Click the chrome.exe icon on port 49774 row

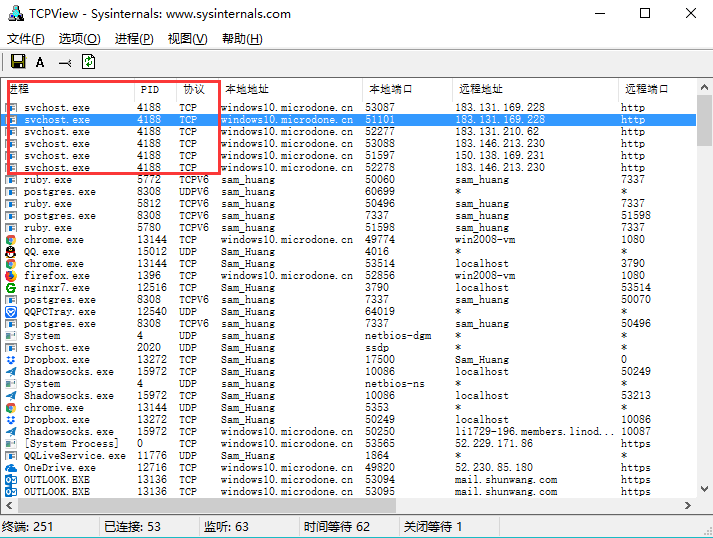(x=10, y=240)
